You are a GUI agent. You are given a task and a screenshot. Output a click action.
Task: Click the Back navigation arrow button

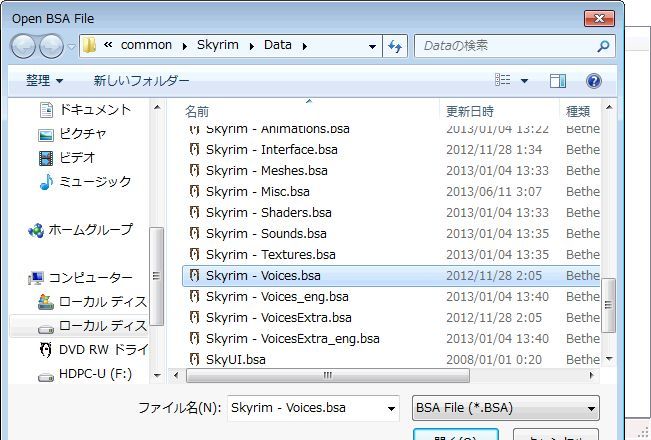[23, 46]
